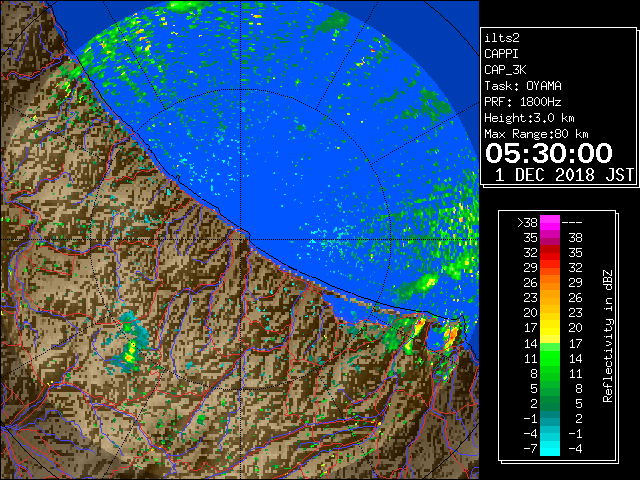Image resolution: width=640 pixels, height=480 pixels.
Task: Click the green 8 dBZ legend color
Action: point(550,373)
